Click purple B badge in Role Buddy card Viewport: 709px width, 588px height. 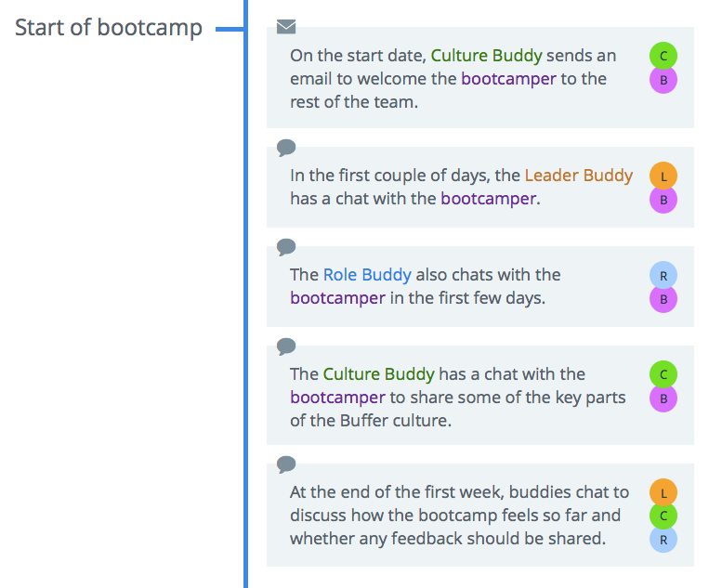pos(663,299)
